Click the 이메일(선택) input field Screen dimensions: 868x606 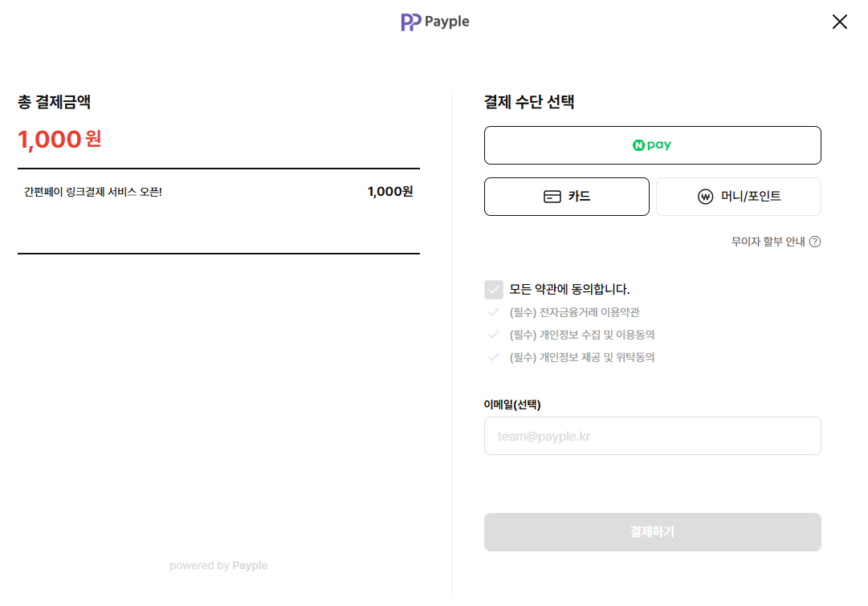[652, 435]
